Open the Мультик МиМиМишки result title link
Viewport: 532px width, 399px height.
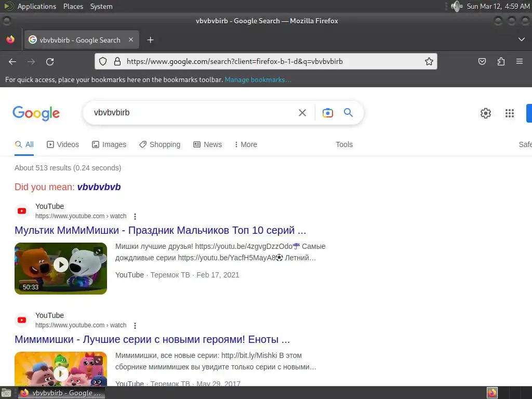click(x=161, y=230)
